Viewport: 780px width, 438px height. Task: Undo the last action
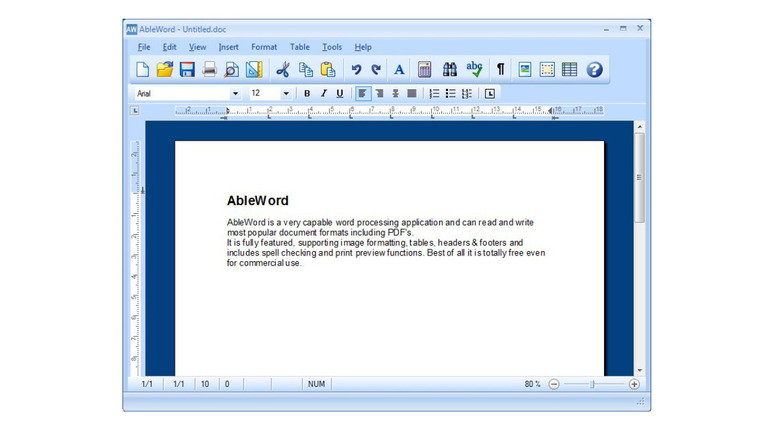point(356,70)
